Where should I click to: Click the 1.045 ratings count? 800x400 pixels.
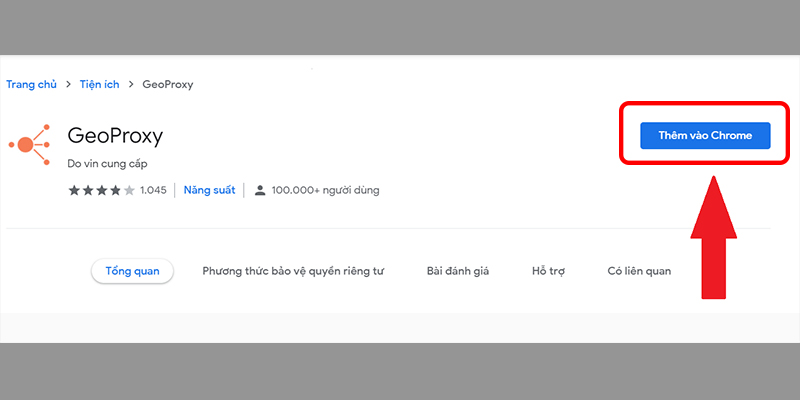[153, 191]
